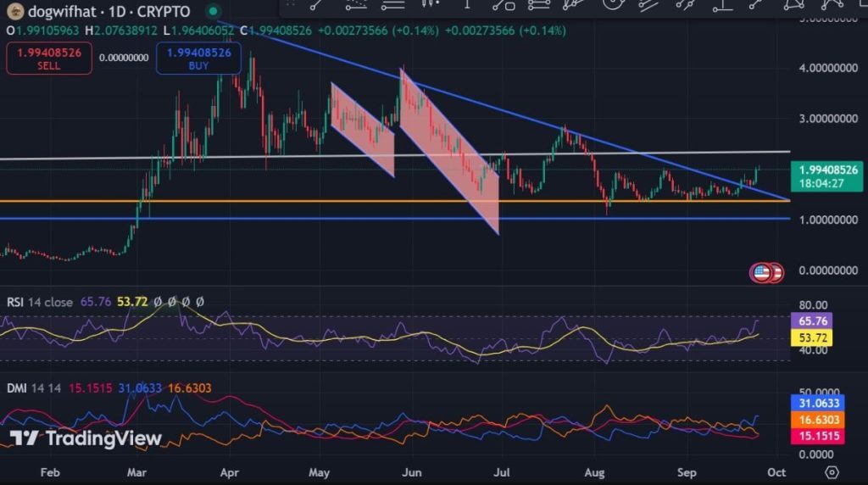Screen dimensions: 868x485
Task: Click the RSI 14 close indicator label
Action: pyautogui.click(x=39, y=303)
